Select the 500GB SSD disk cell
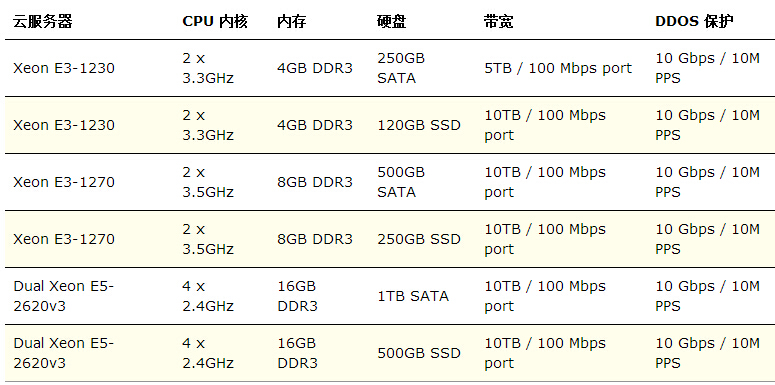The image size is (775, 385). pyautogui.click(x=419, y=353)
